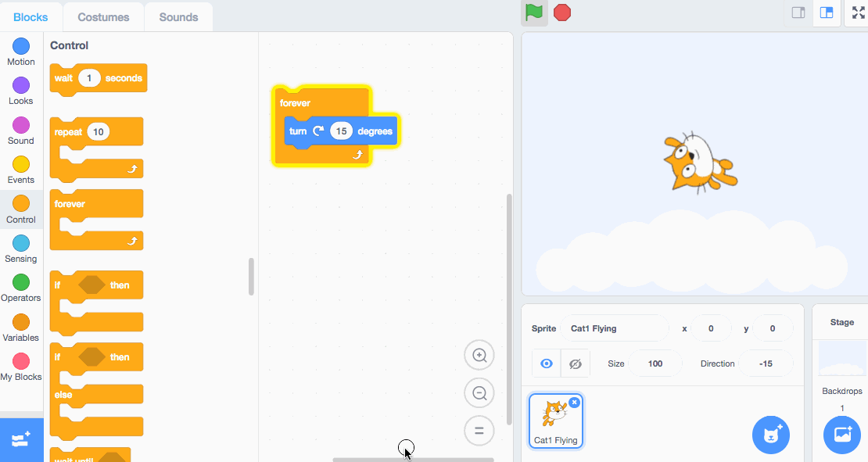The width and height of the screenshot is (868, 462).
Task: Click the block palette vertical scrollbar
Action: point(251,276)
